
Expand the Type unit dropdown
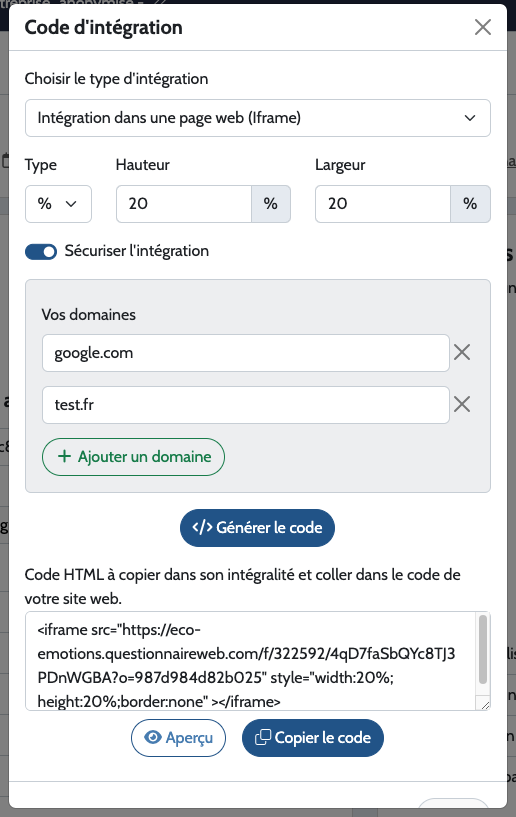point(58,204)
